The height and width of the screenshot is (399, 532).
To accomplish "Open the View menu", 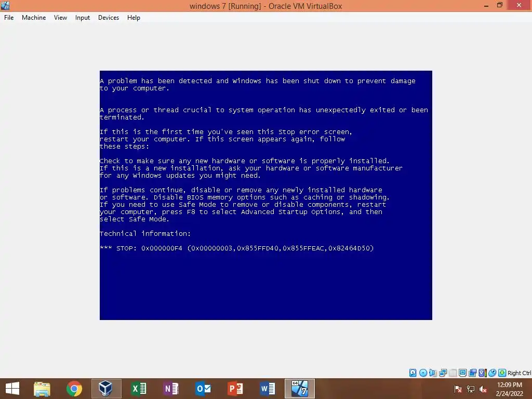I will (x=60, y=18).
